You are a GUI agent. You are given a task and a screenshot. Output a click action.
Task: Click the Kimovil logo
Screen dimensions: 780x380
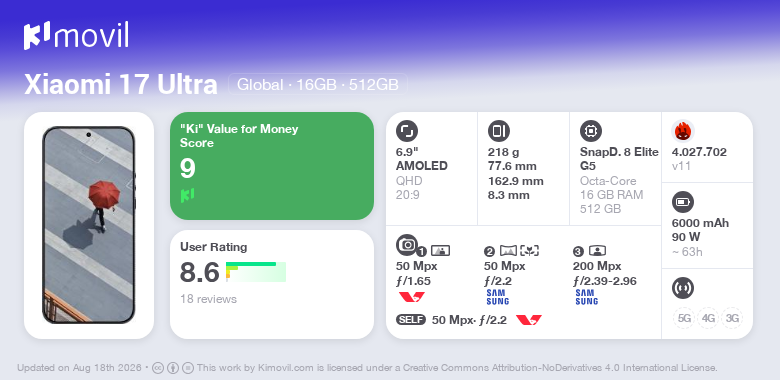pyautogui.click(x=76, y=35)
